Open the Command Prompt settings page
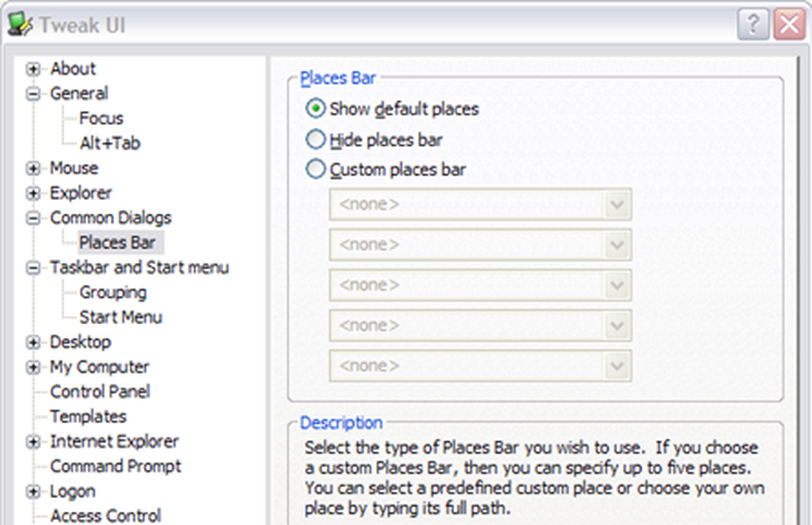Viewport: 812px width, 525px height. [x=115, y=466]
